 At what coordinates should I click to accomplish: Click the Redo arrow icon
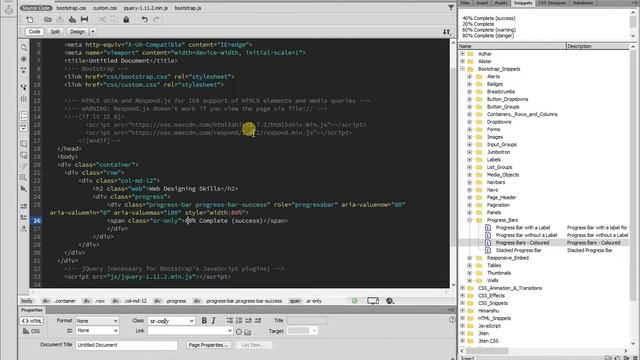pos(156,19)
